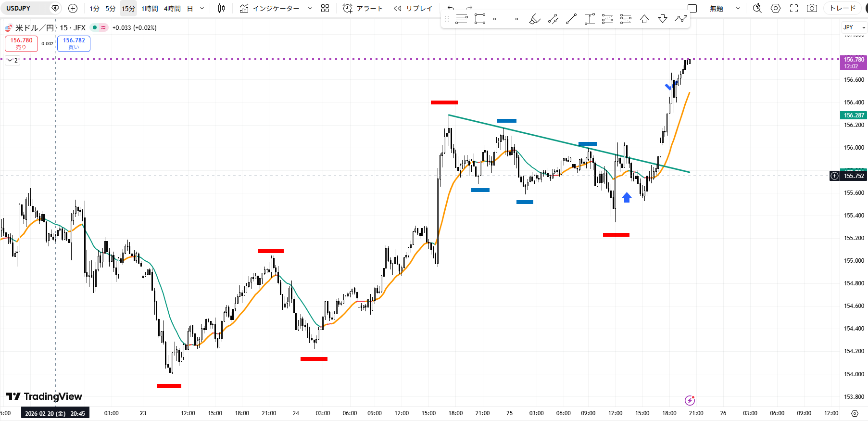Pick the arrow up marker tool
Screen dimensions: 868x421
click(x=644, y=19)
